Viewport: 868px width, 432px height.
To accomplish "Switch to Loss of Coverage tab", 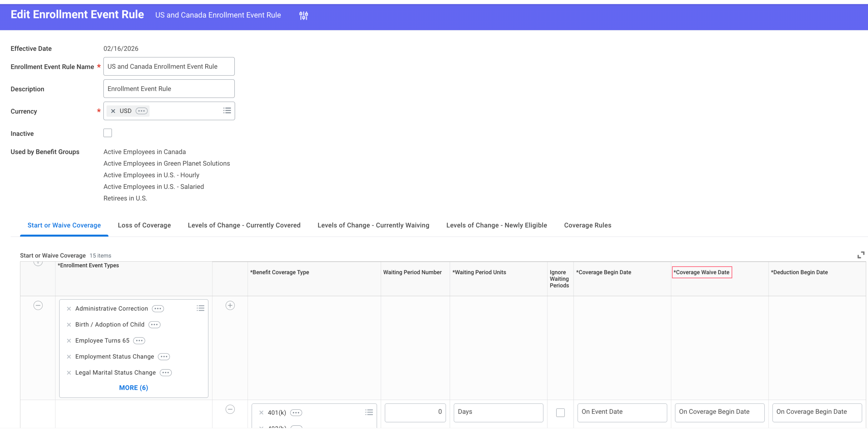I will coord(144,225).
